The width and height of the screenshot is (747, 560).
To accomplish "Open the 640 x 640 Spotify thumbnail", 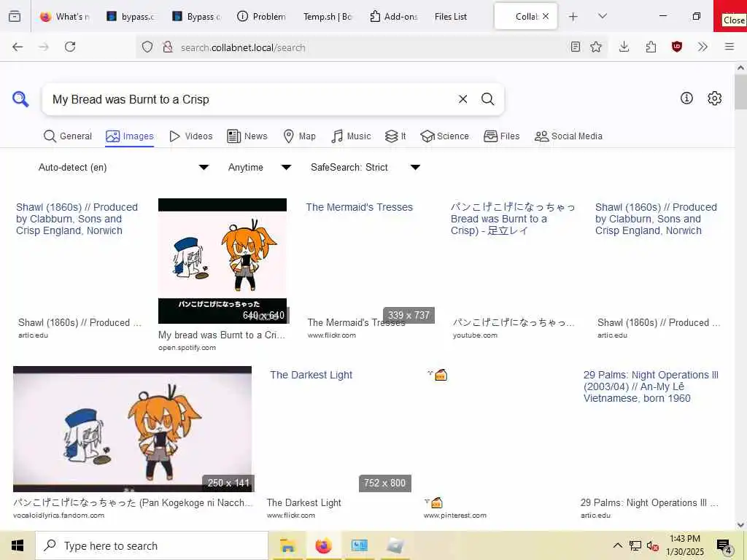I will point(222,261).
